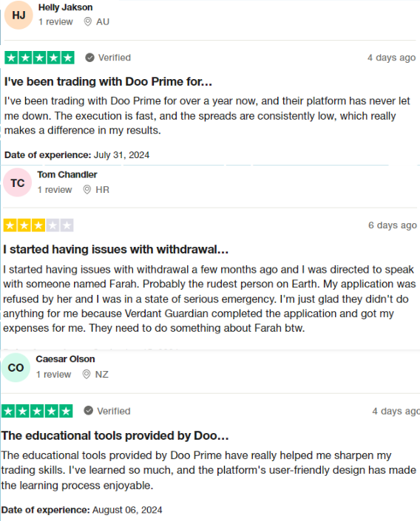The height and width of the screenshot is (521, 420).
Task: Open Tom Chandler's profile name link
Action: [x=67, y=174]
